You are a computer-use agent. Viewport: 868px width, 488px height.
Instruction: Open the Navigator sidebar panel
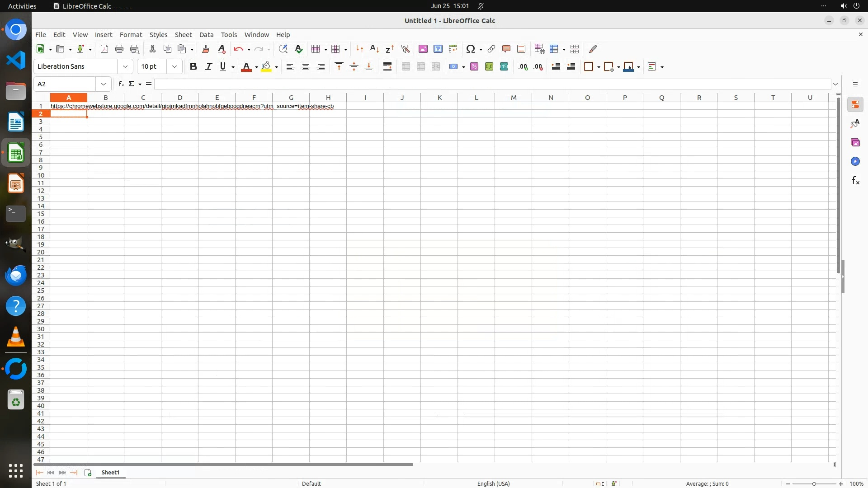(855, 162)
